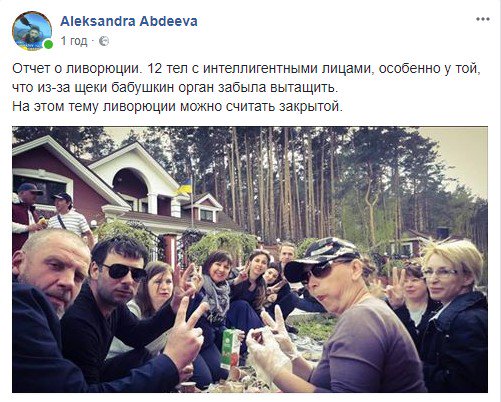Screen dimensions: 501x402
Task: Click the foreground hand showing V-sign
Action: [186, 332]
